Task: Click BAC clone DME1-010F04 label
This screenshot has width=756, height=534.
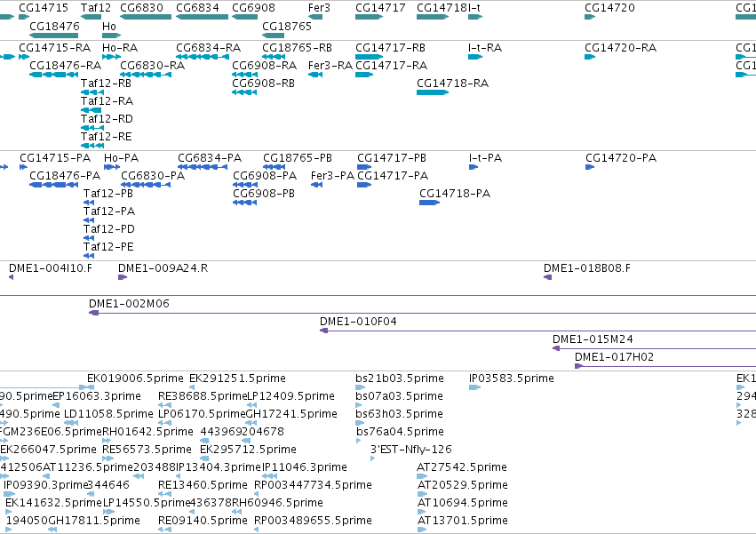Action: pyautogui.click(x=358, y=322)
